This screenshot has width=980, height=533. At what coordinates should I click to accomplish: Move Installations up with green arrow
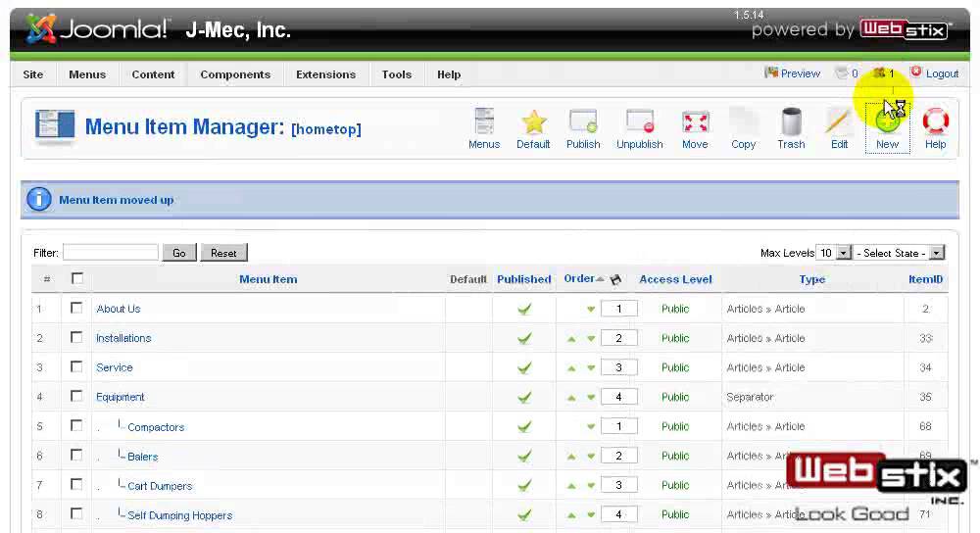[x=571, y=339]
